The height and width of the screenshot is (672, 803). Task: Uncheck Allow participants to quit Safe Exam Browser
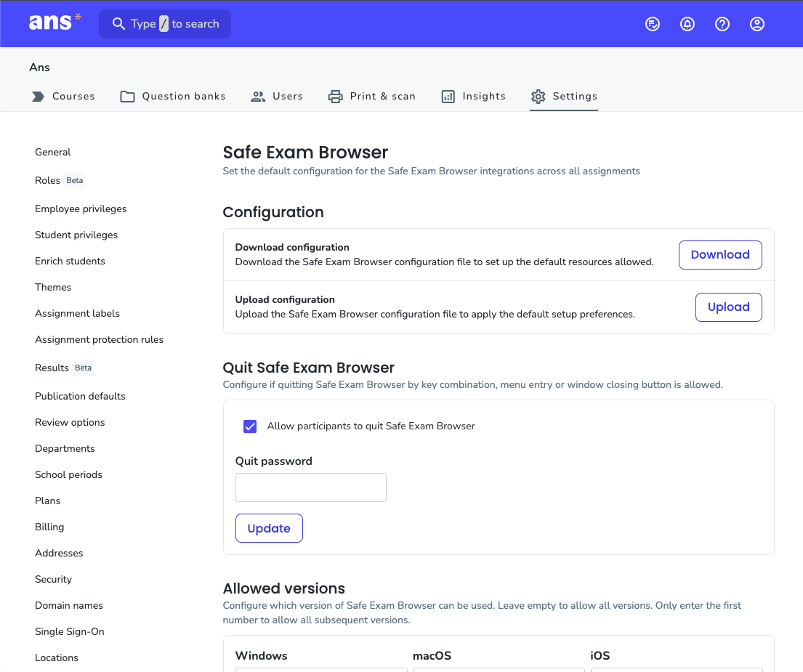pyautogui.click(x=250, y=426)
